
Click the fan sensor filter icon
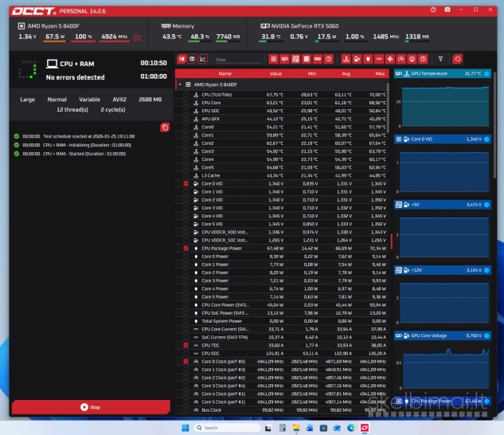(x=390, y=59)
